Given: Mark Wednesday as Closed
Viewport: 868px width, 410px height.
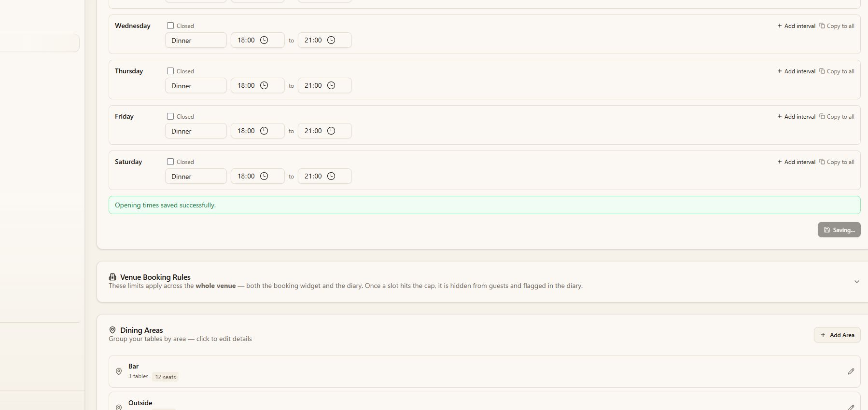Looking at the screenshot, I should (170, 26).
